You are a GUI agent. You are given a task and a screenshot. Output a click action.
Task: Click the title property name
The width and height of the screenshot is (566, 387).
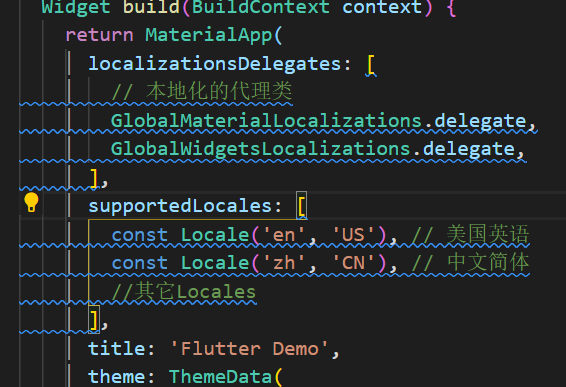coord(116,349)
